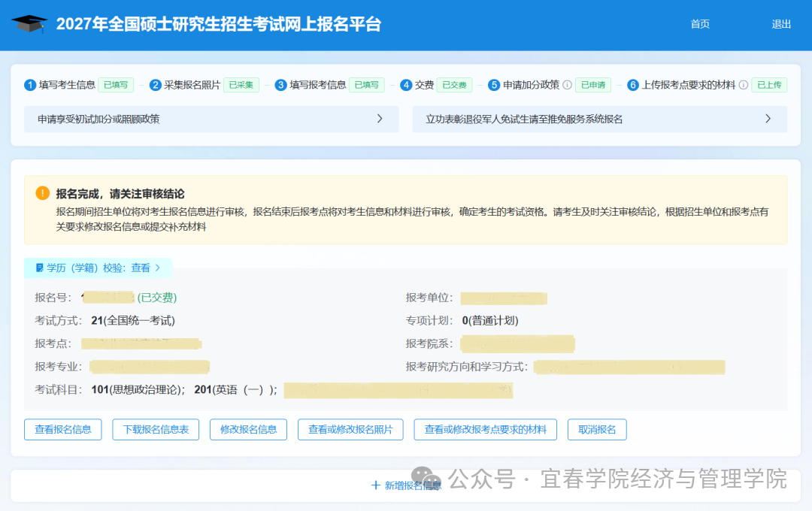
Task: Click the 已申请 status tag
Action: pos(593,85)
